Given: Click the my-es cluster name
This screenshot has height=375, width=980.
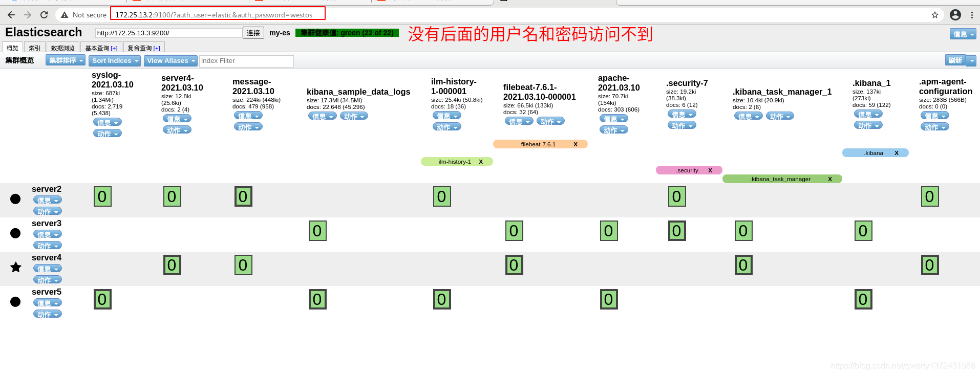Looking at the screenshot, I should [280, 33].
